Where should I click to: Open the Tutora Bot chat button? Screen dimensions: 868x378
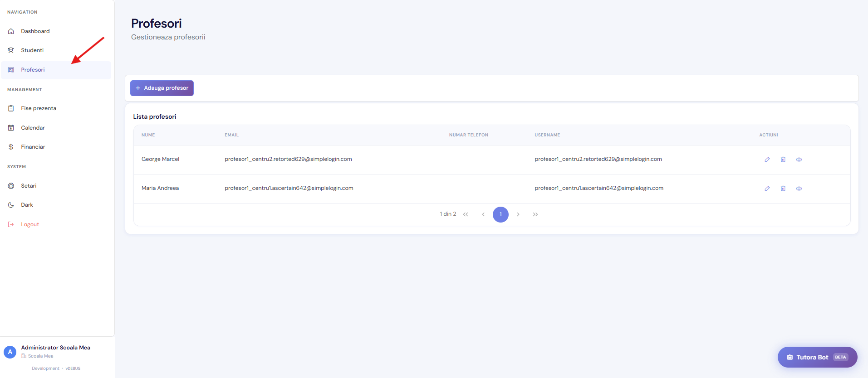tap(818, 357)
